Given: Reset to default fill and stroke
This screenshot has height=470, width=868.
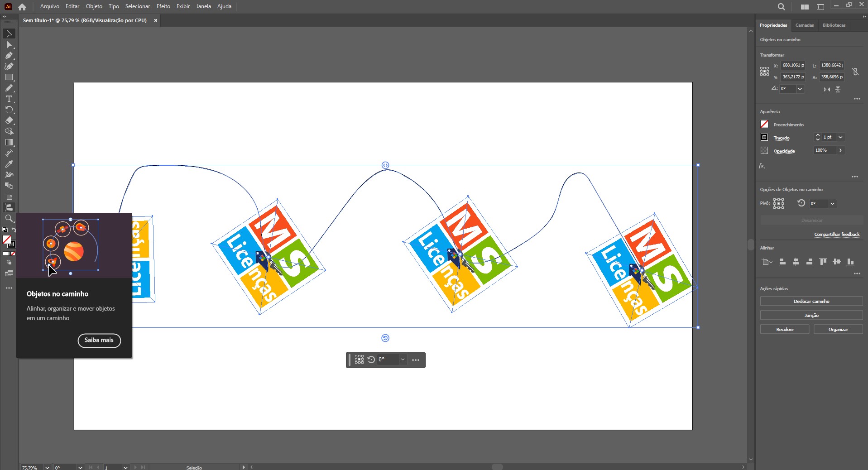Looking at the screenshot, I should (x=5, y=230).
